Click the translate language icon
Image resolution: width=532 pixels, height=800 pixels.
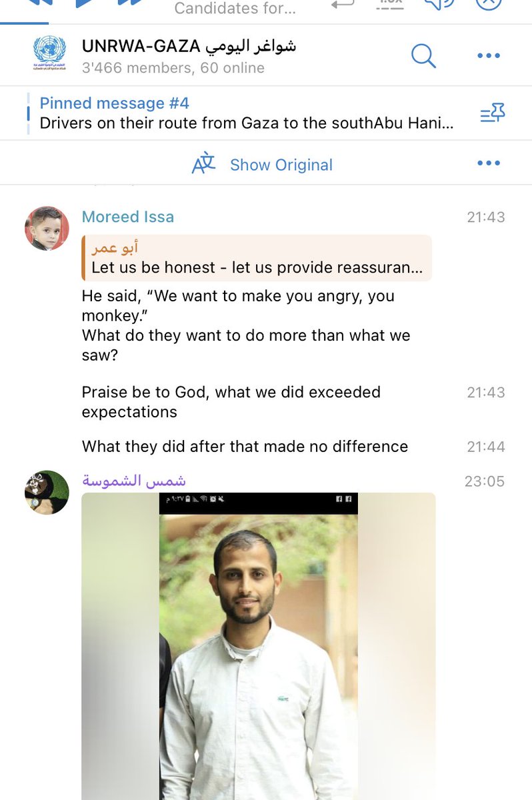pos(203,164)
